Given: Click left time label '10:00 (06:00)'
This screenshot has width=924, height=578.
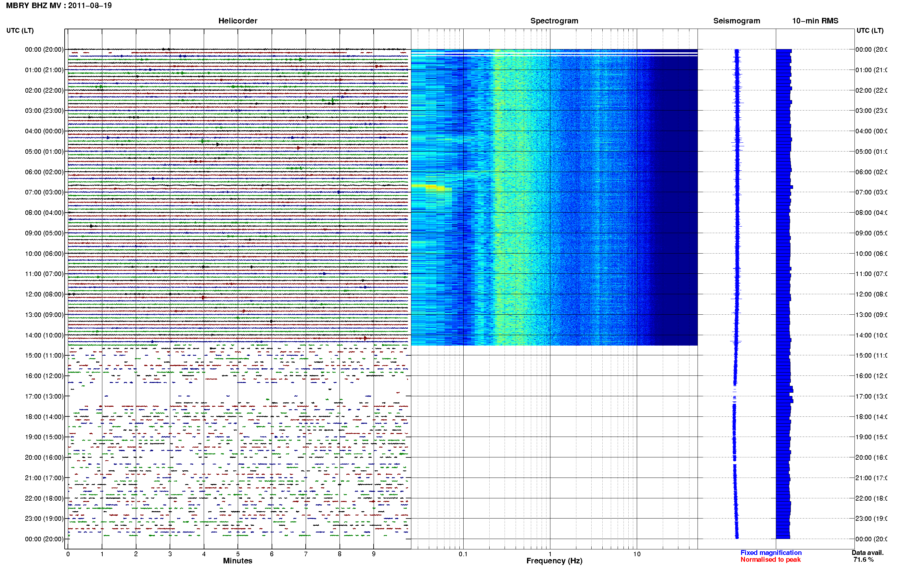Looking at the screenshot, I should 44,254.
